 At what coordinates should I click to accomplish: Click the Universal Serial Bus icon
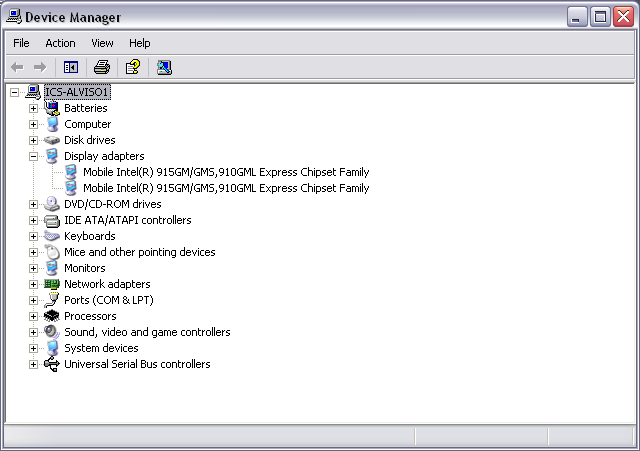coord(52,364)
